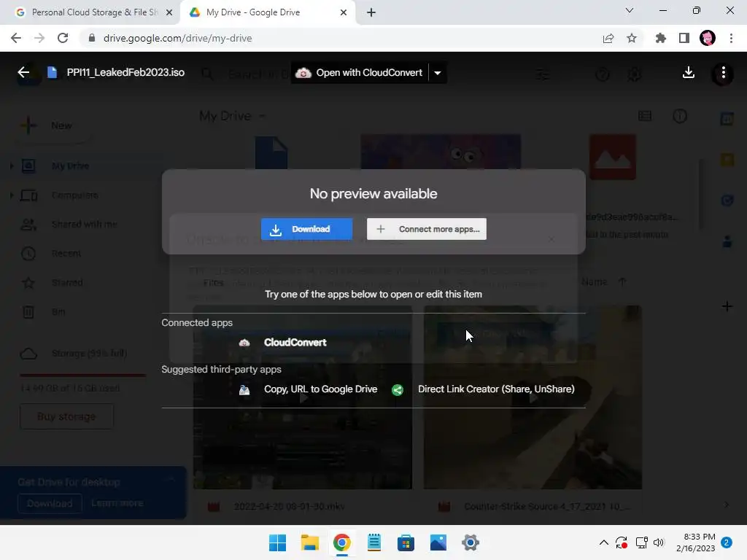The height and width of the screenshot is (560, 747).
Task: Click the blue Download button
Action: 307,229
